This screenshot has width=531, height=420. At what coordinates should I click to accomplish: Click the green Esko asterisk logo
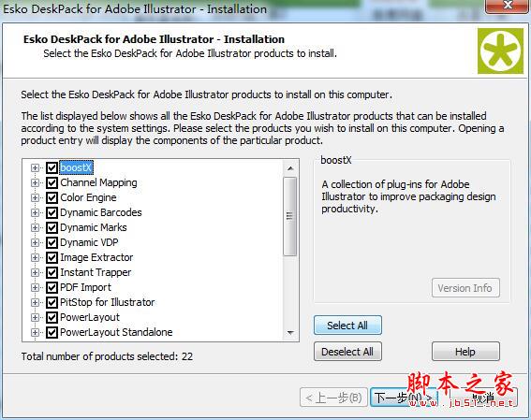coord(500,51)
